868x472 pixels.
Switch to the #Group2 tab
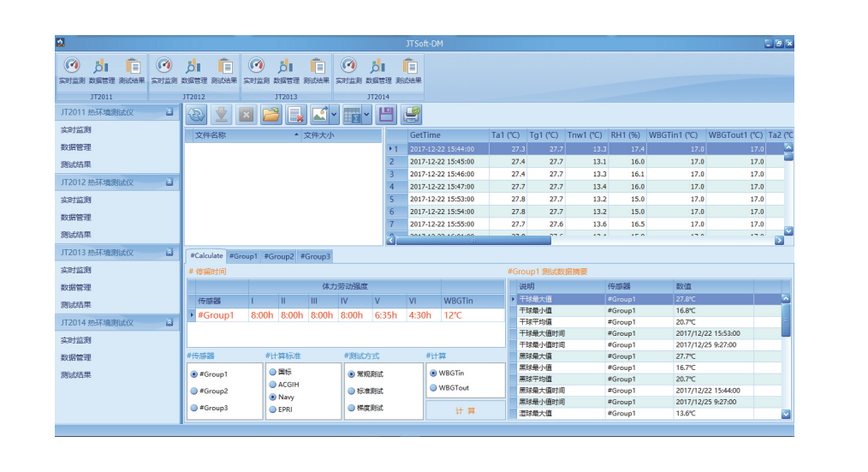coord(278,256)
